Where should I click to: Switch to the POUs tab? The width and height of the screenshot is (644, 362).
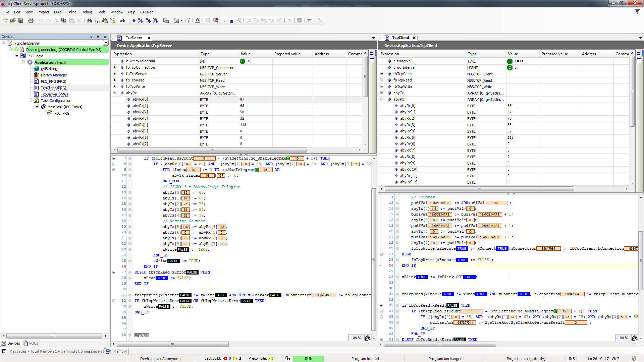31,343
